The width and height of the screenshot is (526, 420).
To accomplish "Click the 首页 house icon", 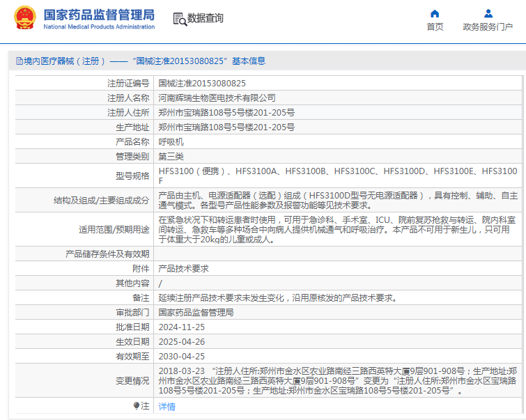I will [435, 13].
